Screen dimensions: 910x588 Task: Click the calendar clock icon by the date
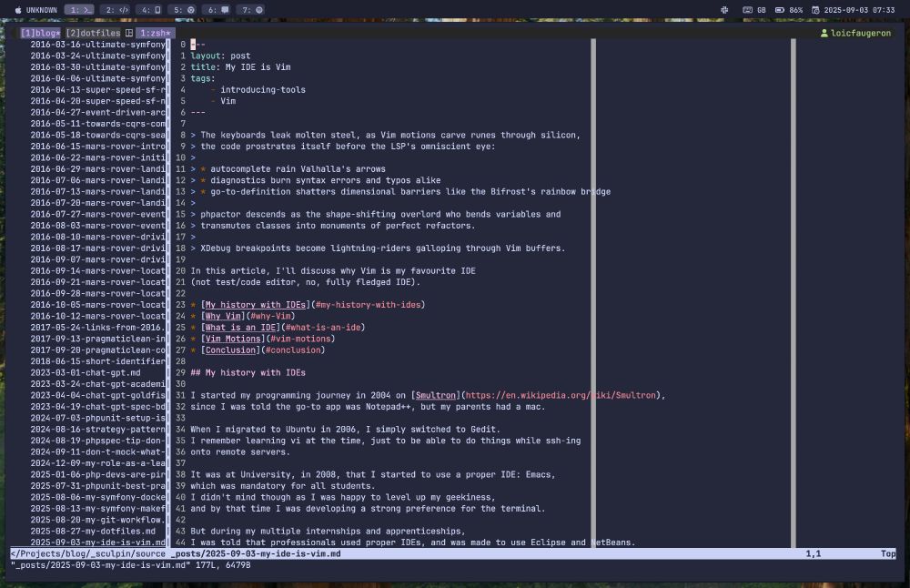pos(815,10)
